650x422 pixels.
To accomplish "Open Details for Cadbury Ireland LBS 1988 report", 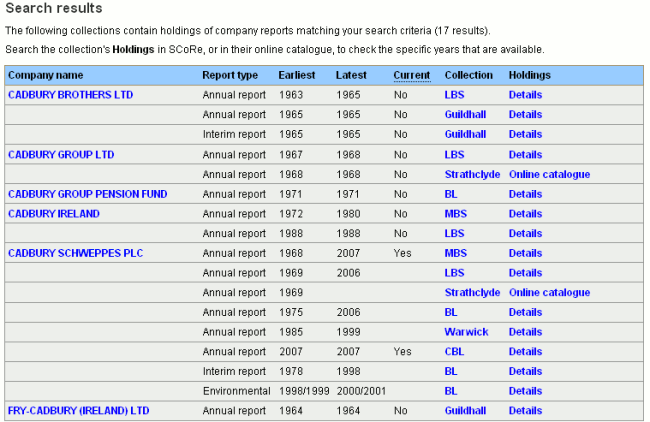I will [x=525, y=233].
